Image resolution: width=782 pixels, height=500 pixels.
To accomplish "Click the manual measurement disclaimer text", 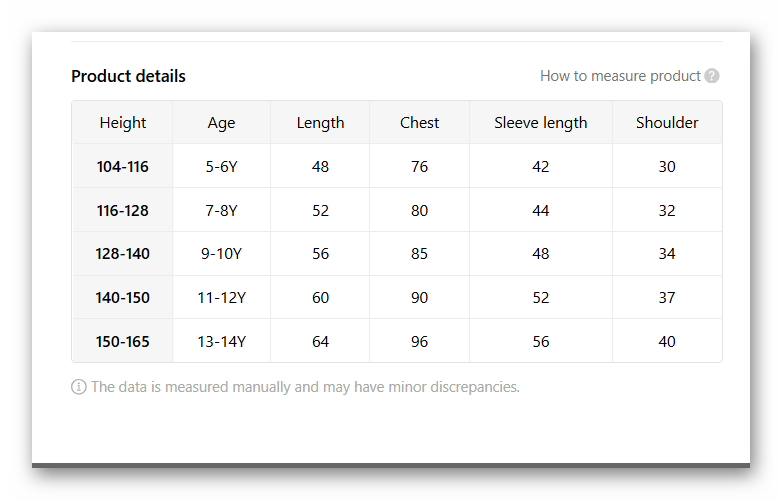I will coord(305,387).
